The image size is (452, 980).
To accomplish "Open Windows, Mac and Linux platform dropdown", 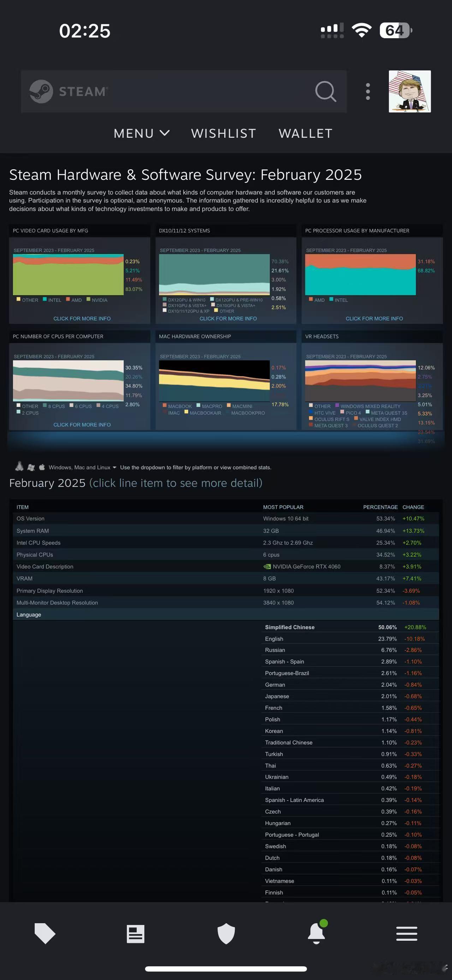I will pyautogui.click(x=82, y=467).
